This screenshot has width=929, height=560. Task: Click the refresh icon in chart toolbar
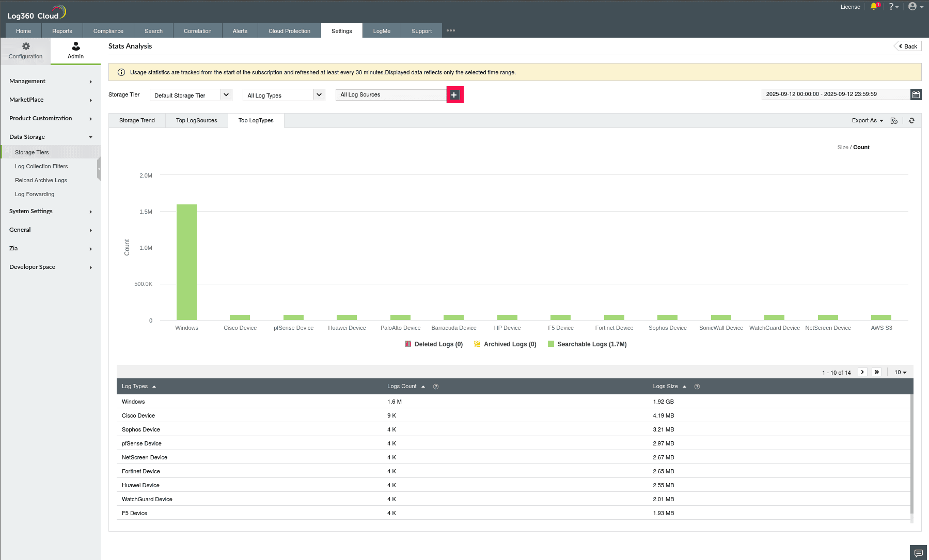click(x=912, y=121)
